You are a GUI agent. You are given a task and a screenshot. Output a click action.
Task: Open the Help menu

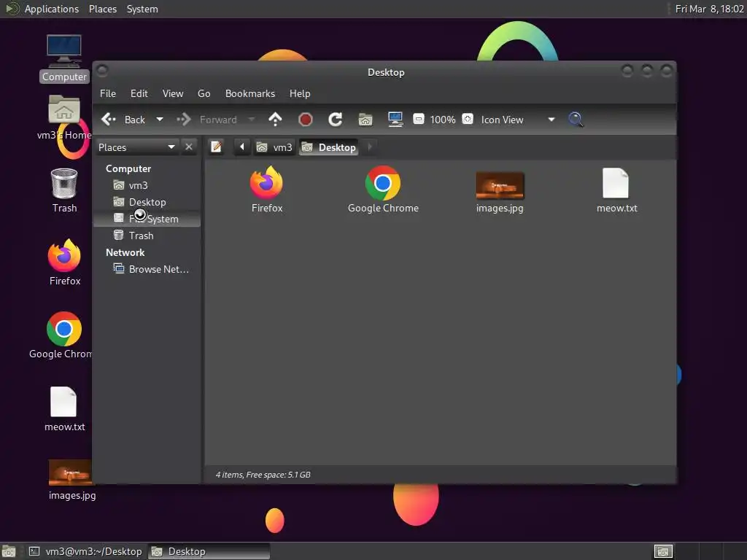pos(300,93)
